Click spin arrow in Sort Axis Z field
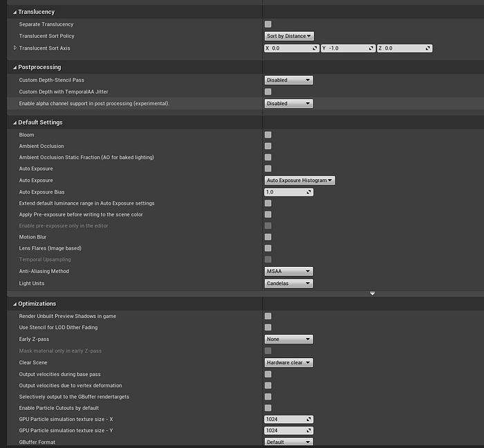This screenshot has width=484, height=448. 428,48
